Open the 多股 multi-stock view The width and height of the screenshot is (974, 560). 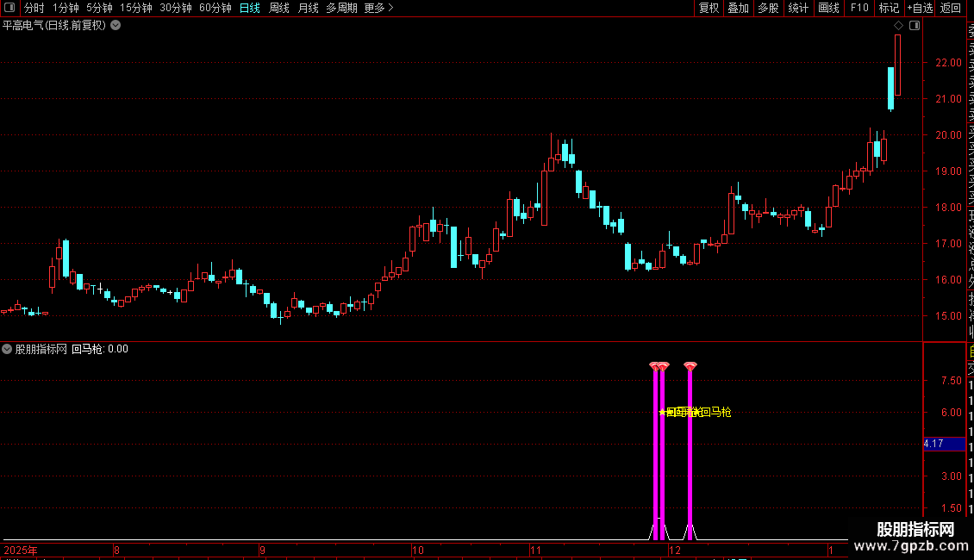(x=768, y=8)
